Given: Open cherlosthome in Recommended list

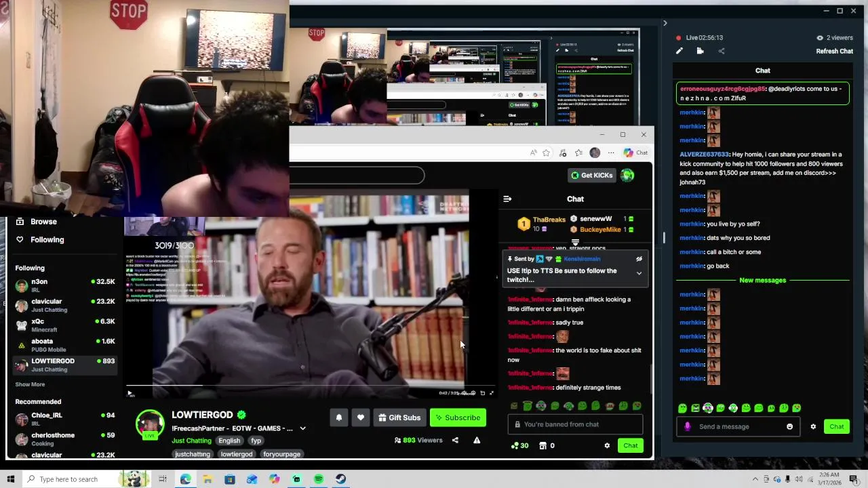Looking at the screenshot, I should click(x=65, y=439).
